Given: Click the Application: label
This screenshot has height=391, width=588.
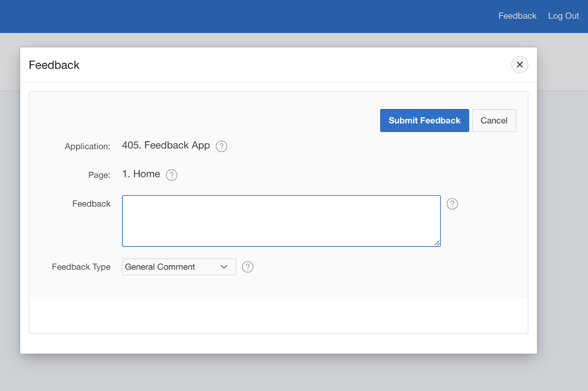Looking at the screenshot, I should coord(87,146).
